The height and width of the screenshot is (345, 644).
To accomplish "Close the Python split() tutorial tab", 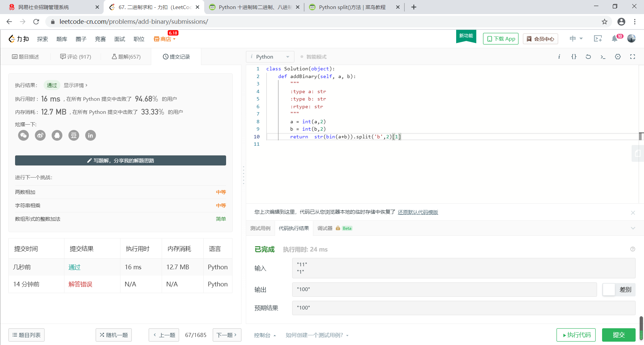I will [x=398, y=7].
